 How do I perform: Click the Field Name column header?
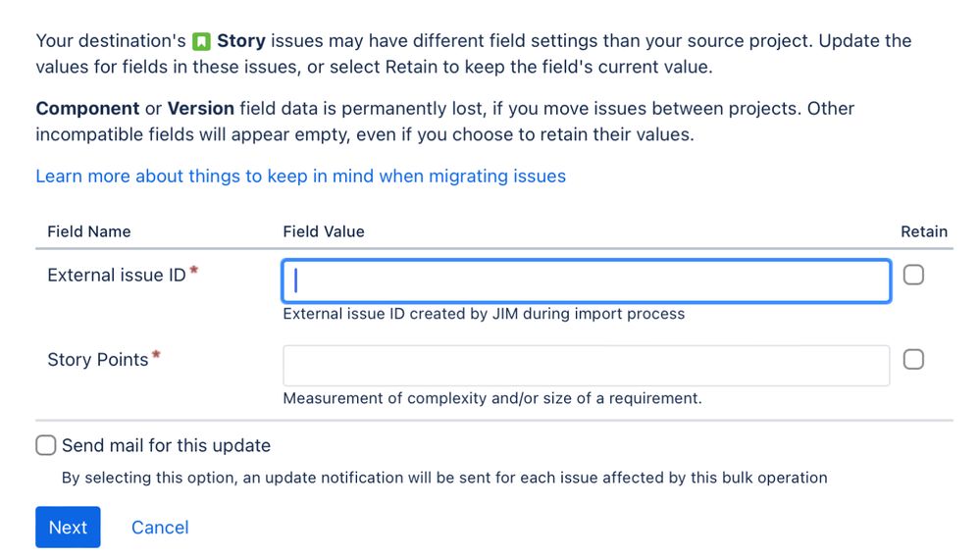coord(88,232)
